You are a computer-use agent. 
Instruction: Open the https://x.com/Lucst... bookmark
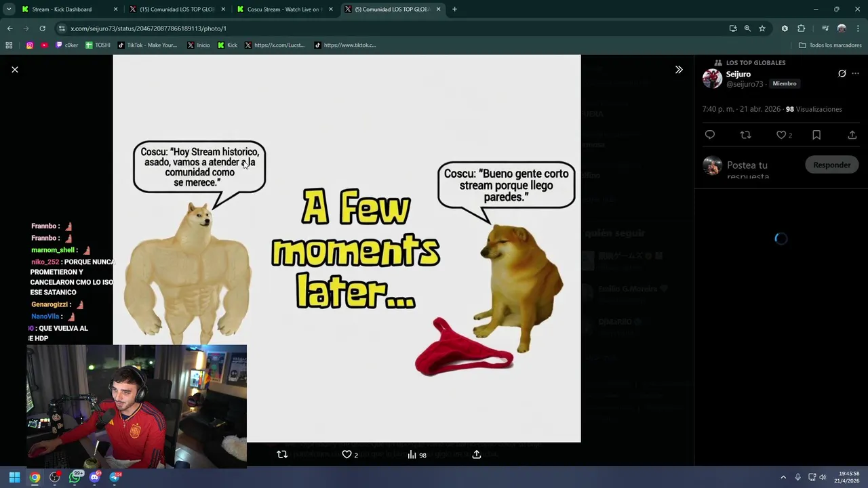(275, 45)
